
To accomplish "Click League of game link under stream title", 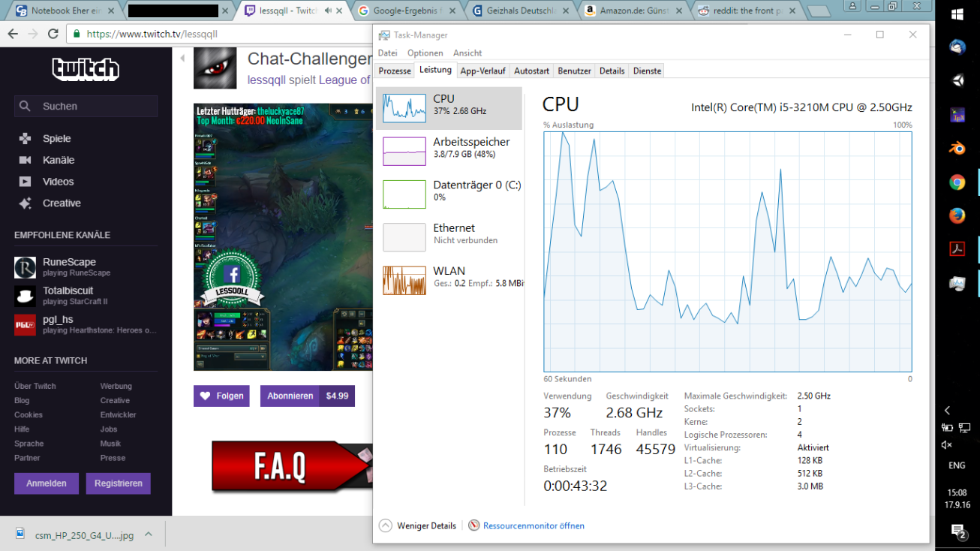I will tap(345, 80).
